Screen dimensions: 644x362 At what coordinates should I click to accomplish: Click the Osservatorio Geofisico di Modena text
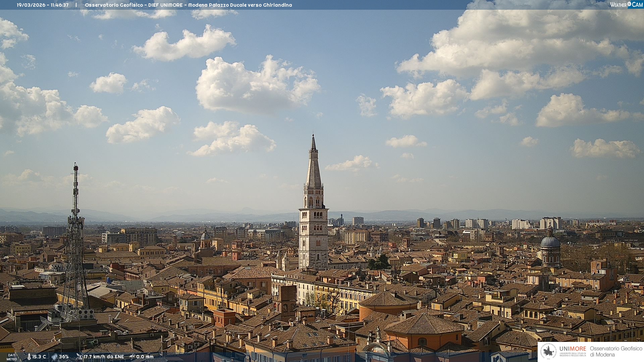pos(616,352)
